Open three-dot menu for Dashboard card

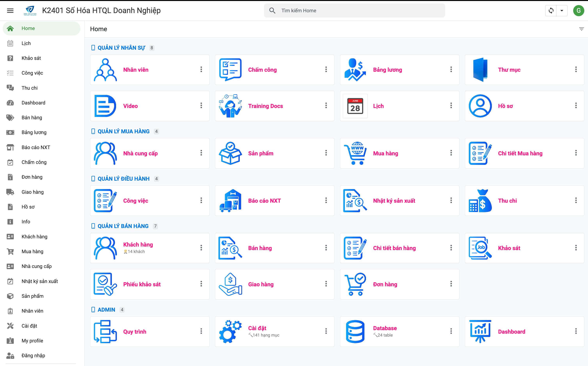point(576,331)
